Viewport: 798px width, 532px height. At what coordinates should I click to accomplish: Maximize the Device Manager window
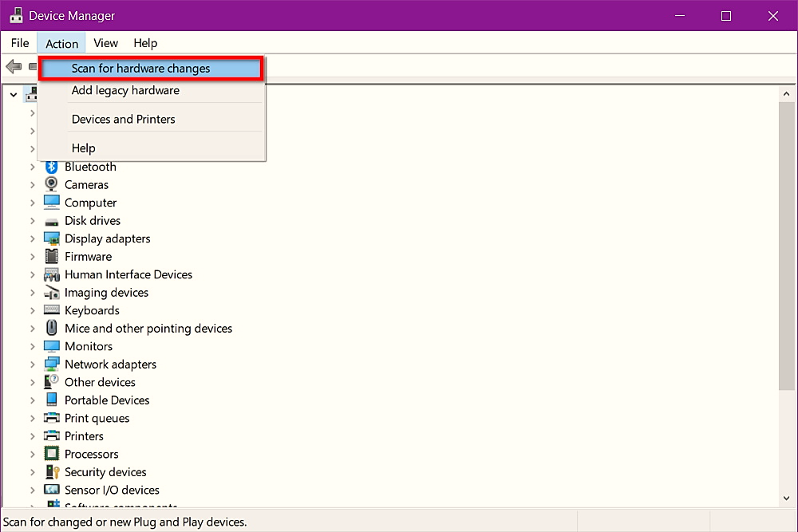725,16
